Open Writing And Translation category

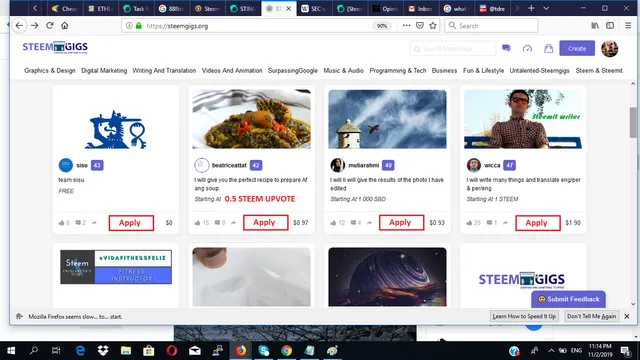164,71
